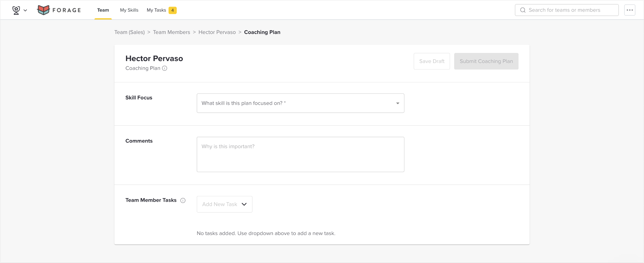Go to the My Tasks tab

[156, 10]
